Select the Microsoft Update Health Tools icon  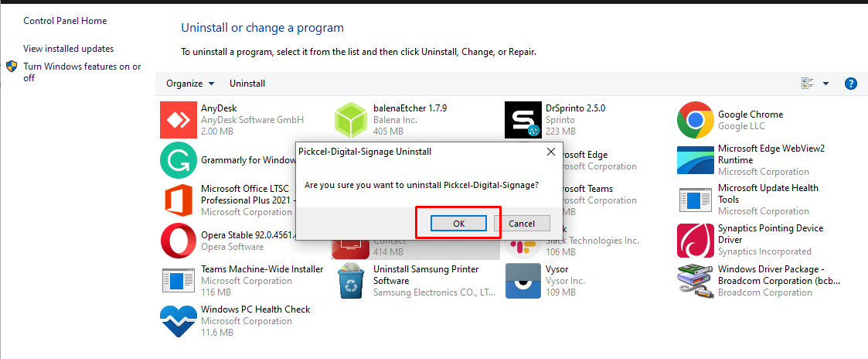pos(696,200)
